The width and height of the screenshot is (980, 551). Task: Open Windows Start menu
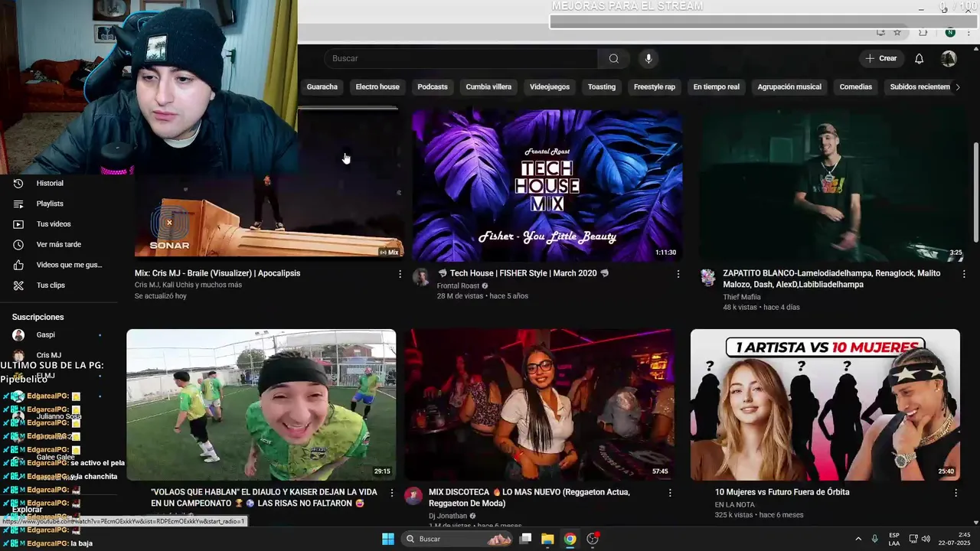[x=387, y=539]
